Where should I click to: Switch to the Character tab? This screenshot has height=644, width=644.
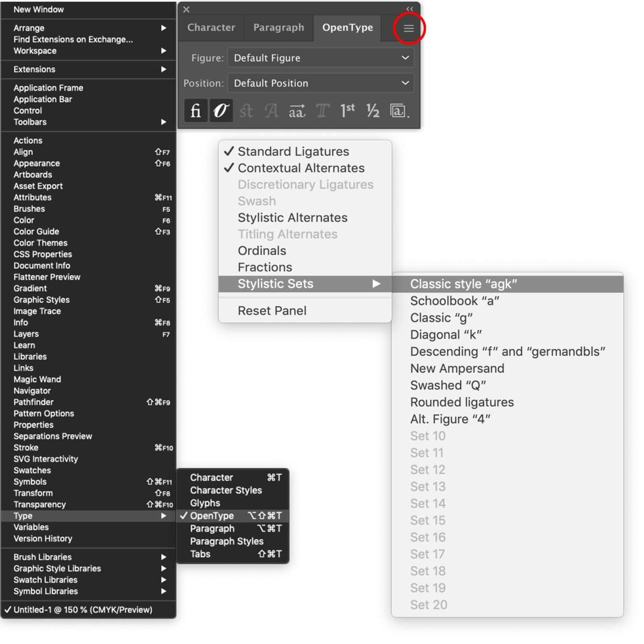click(211, 27)
